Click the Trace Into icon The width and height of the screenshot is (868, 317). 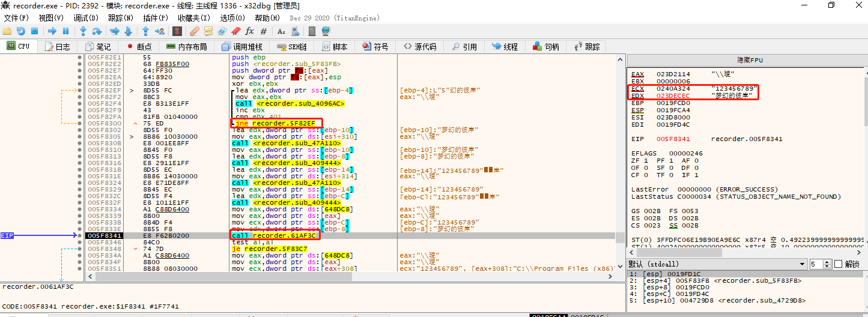(114, 31)
